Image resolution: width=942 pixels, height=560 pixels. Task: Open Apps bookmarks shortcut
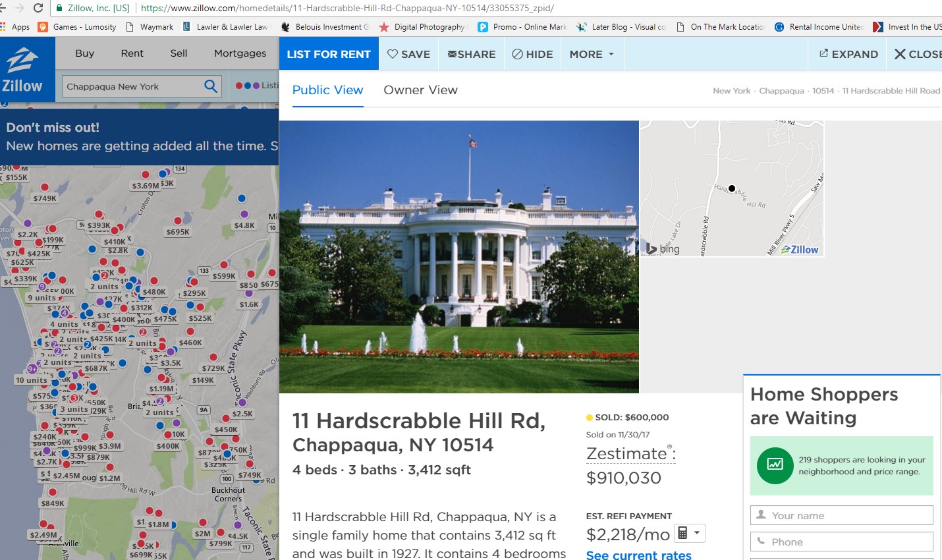coord(15,27)
